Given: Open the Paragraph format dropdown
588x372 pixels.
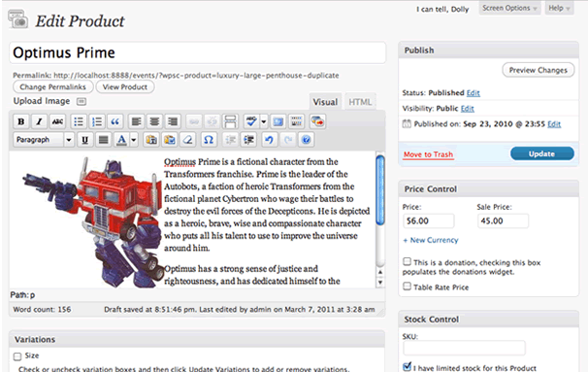Looking at the screenshot, I should pos(44,140).
